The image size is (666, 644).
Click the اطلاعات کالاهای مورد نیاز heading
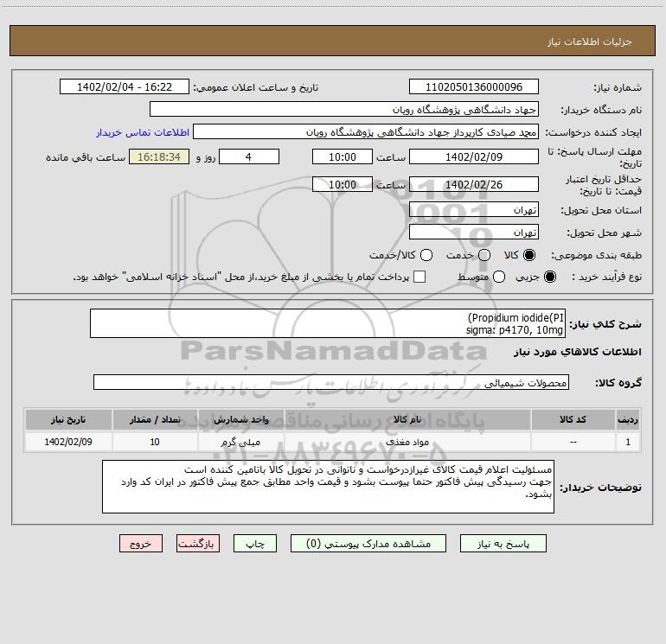tap(577, 352)
